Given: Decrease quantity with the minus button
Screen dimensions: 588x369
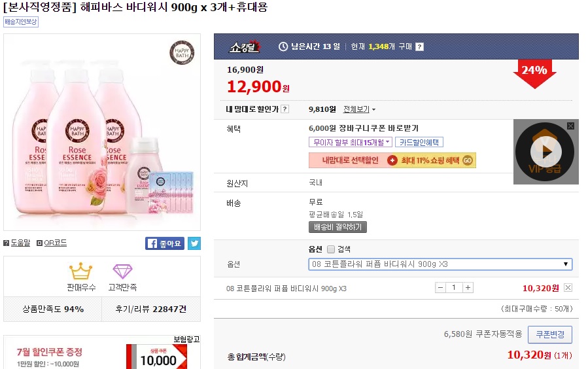Looking at the screenshot, I should click(x=441, y=288).
